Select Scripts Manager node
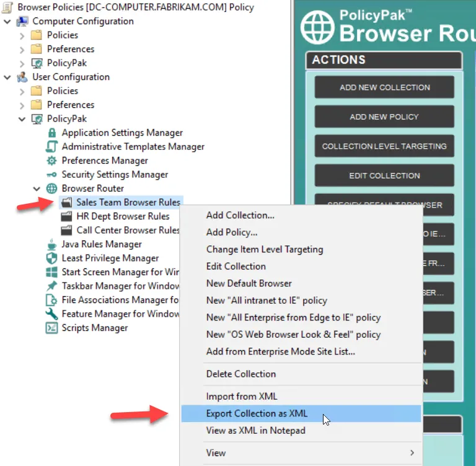 (95, 328)
